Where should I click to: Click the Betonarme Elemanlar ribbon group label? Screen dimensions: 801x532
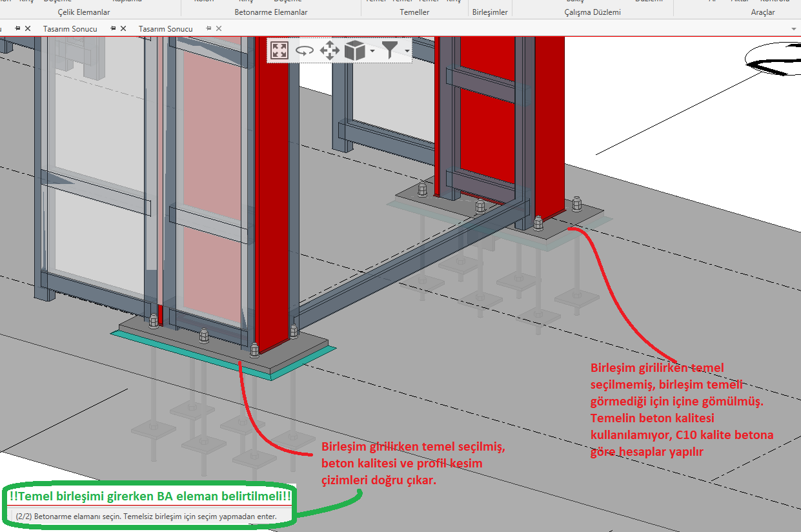pos(270,12)
